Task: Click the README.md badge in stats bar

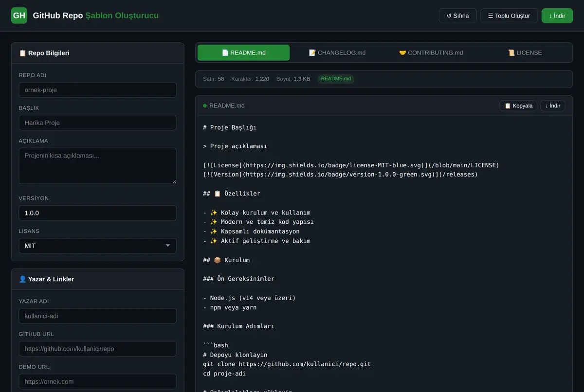Action: click(x=336, y=79)
